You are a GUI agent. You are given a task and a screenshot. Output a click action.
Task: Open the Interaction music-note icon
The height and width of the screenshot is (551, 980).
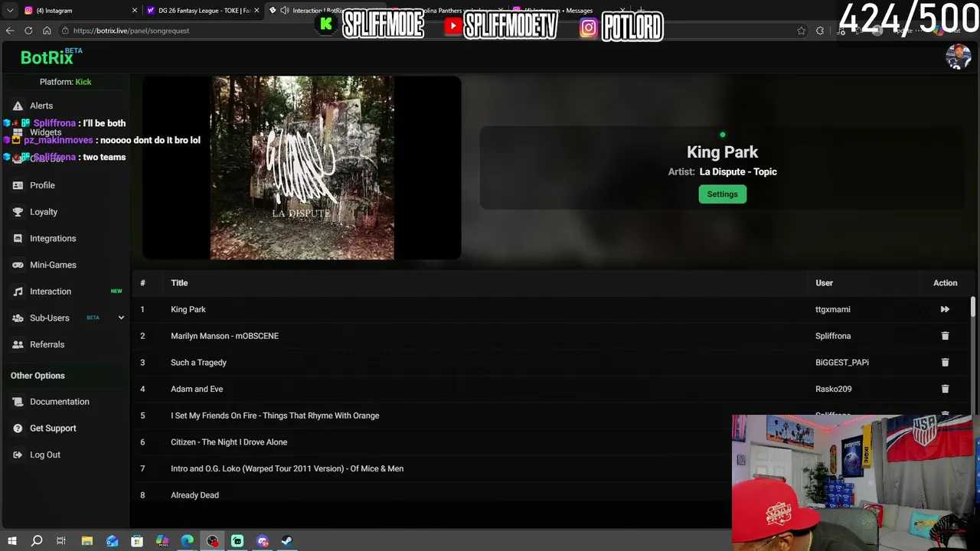18,292
